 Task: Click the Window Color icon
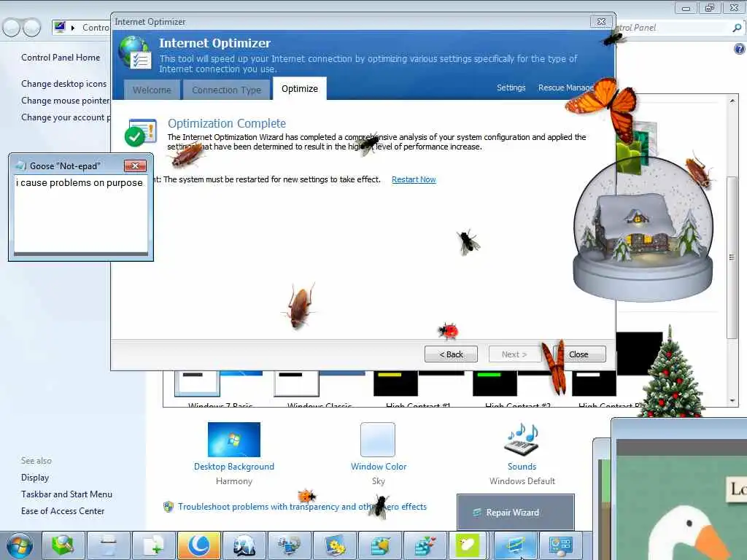point(378,440)
